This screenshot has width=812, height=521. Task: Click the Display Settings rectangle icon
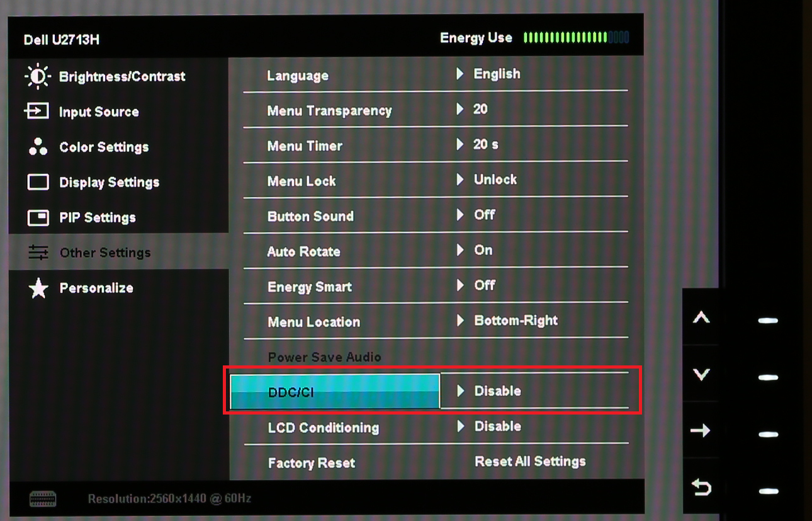(x=38, y=182)
